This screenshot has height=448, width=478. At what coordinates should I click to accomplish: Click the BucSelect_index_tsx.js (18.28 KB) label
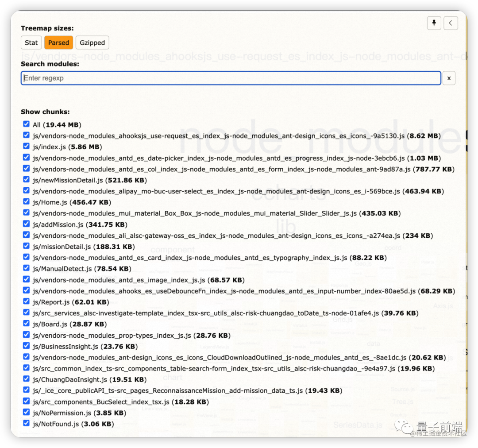pos(121,402)
